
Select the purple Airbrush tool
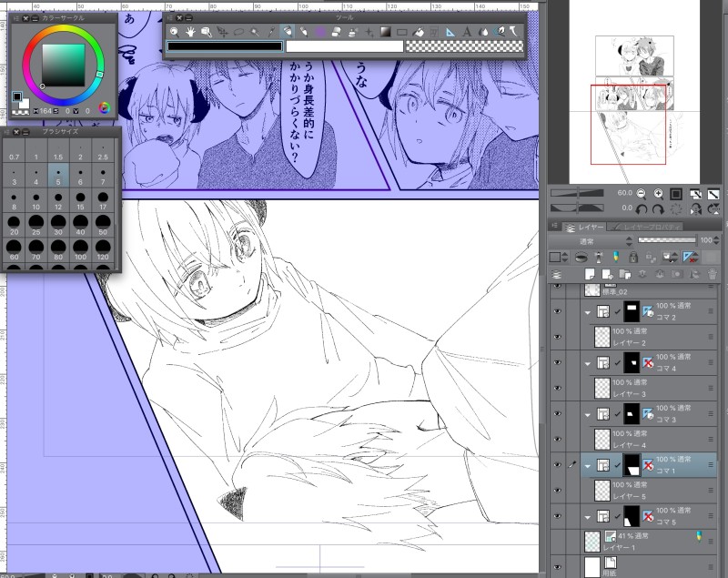coord(320,32)
